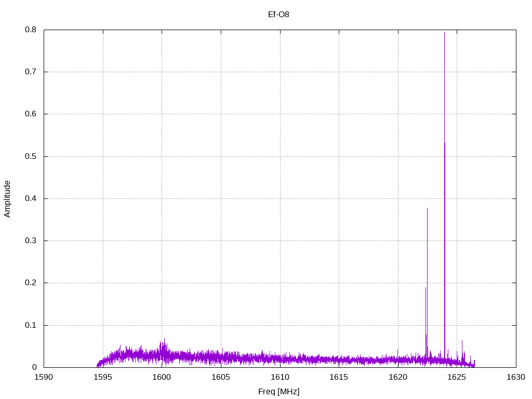Click the 1605 x-axis tick label

[221, 377]
